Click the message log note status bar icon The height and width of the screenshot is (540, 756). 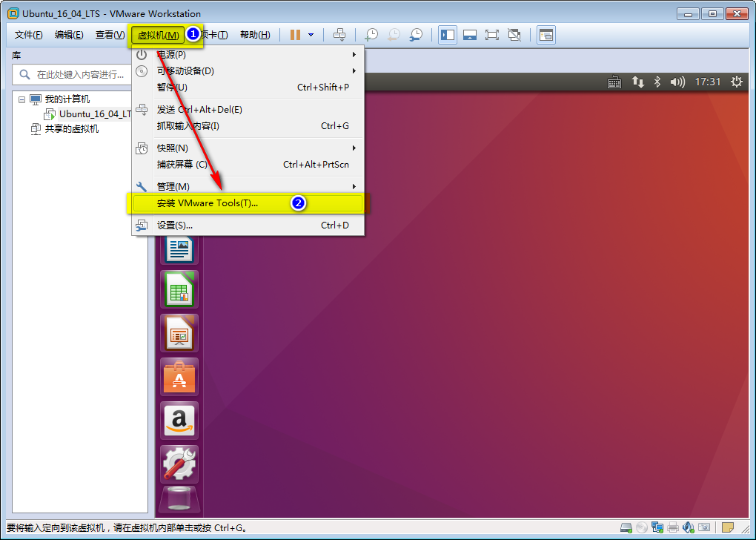(728, 527)
